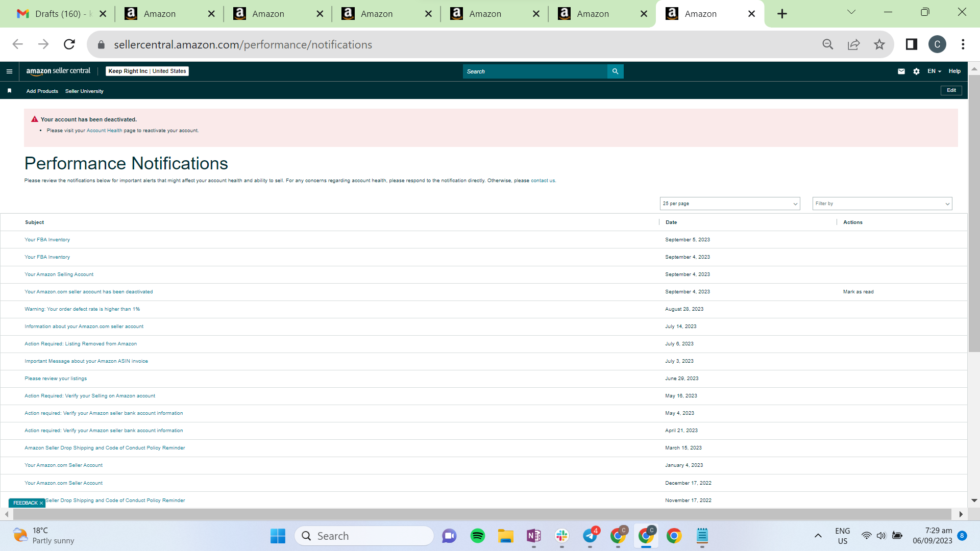Open the Feedback button
Image resolution: width=980 pixels, height=551 pixels.
(25, 503)
